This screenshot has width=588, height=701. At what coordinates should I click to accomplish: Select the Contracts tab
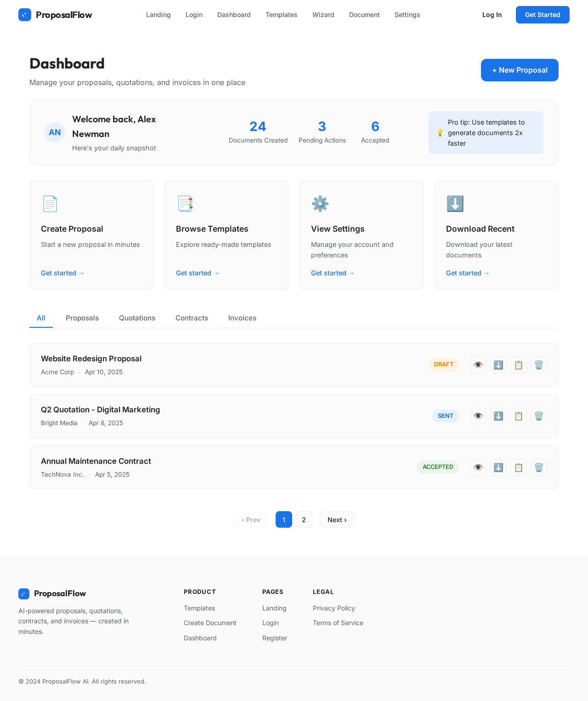[192, 318]
